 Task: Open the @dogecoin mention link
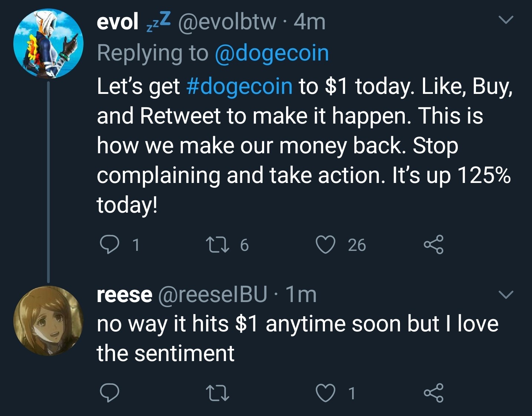click(x=272, y=53)
